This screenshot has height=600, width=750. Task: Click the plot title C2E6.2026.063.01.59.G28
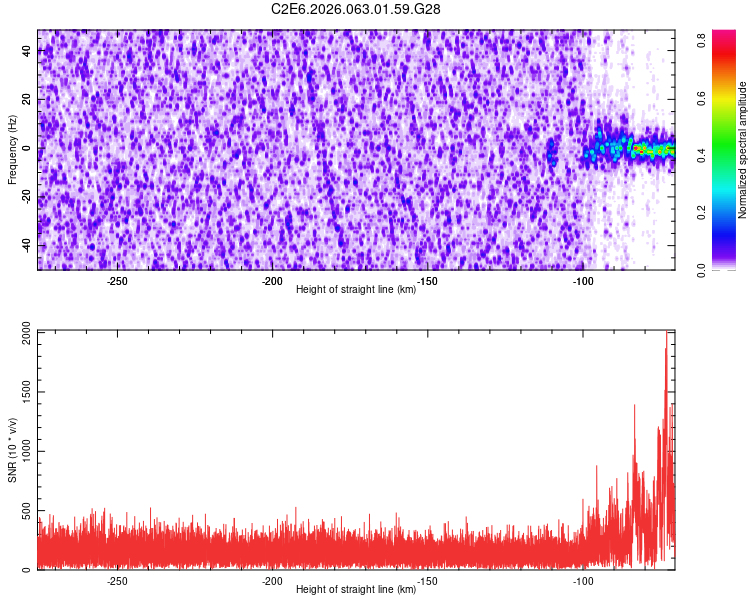[356, 9]
